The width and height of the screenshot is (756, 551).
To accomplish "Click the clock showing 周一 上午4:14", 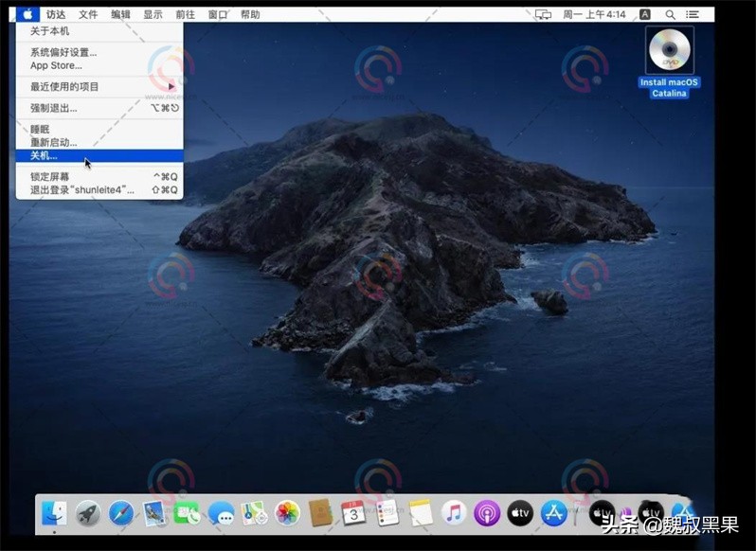I will tap(596, 14).
